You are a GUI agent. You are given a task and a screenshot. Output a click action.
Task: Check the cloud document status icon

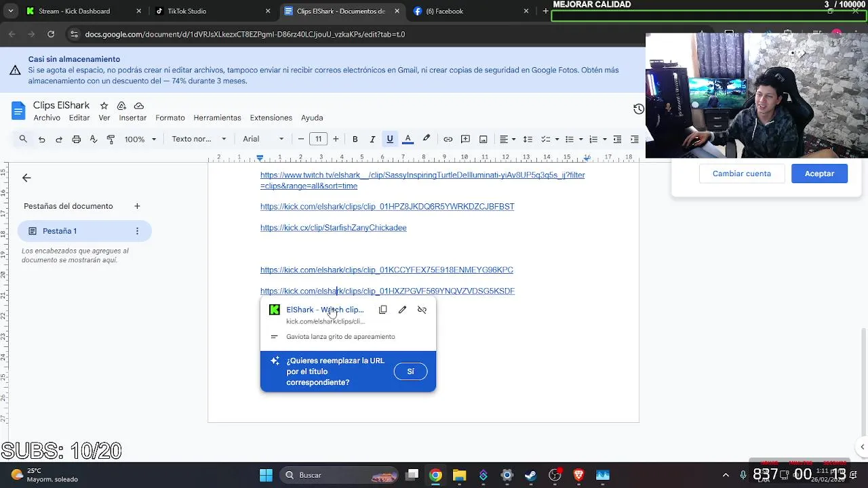(x=139, y=106)
